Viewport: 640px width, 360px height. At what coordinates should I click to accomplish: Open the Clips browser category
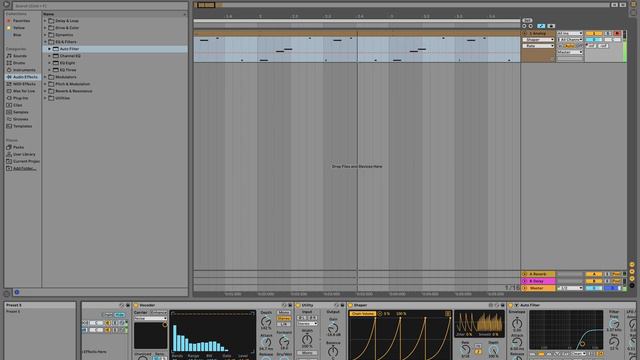tap(15, 105)
